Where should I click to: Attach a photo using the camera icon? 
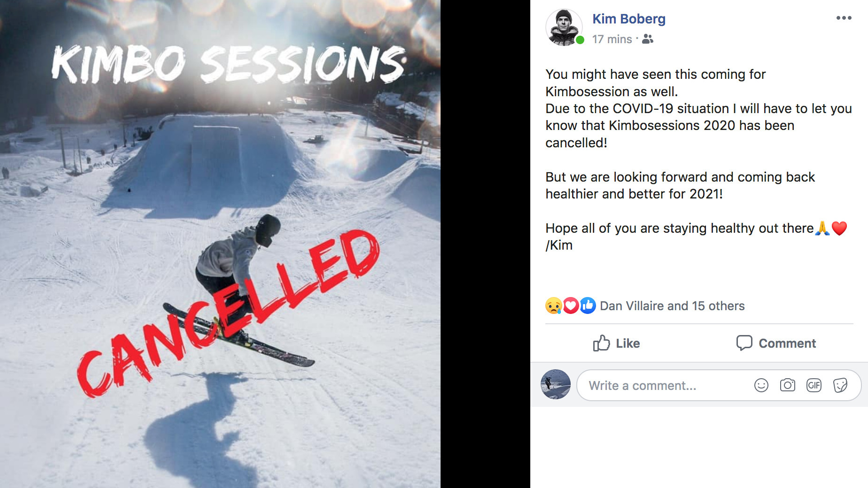coord(787,386)
